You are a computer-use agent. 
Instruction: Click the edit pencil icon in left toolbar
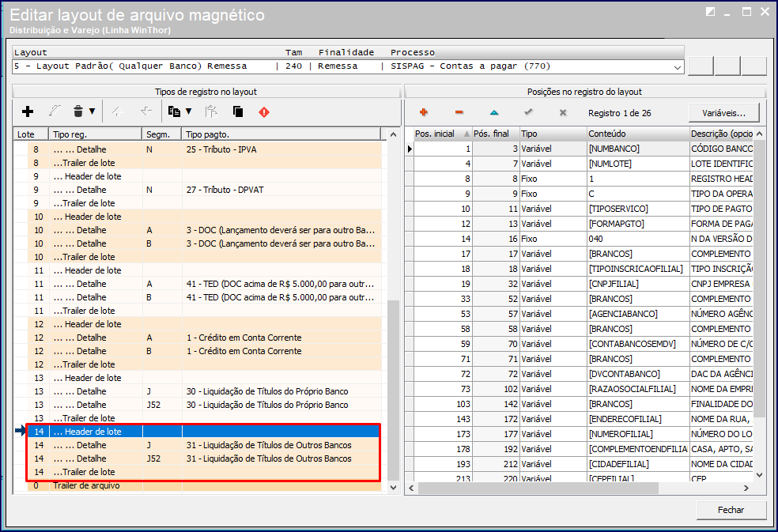55,111
